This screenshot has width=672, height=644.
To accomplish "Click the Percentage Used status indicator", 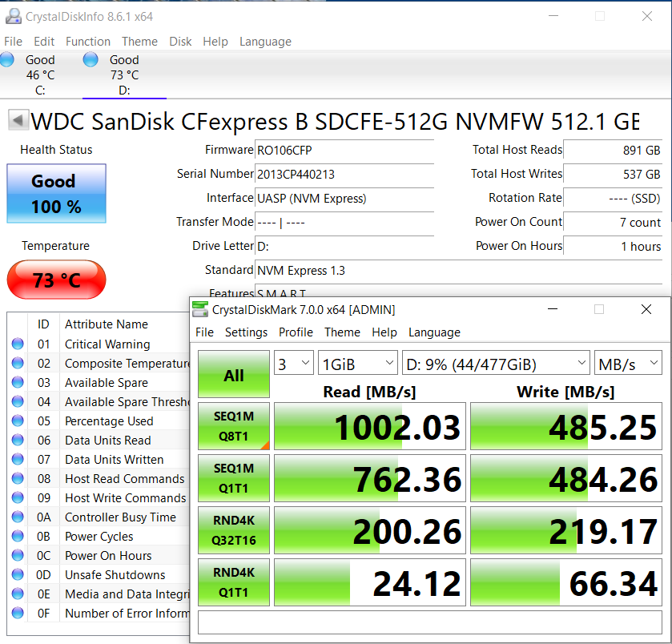I will coord(18,421).
